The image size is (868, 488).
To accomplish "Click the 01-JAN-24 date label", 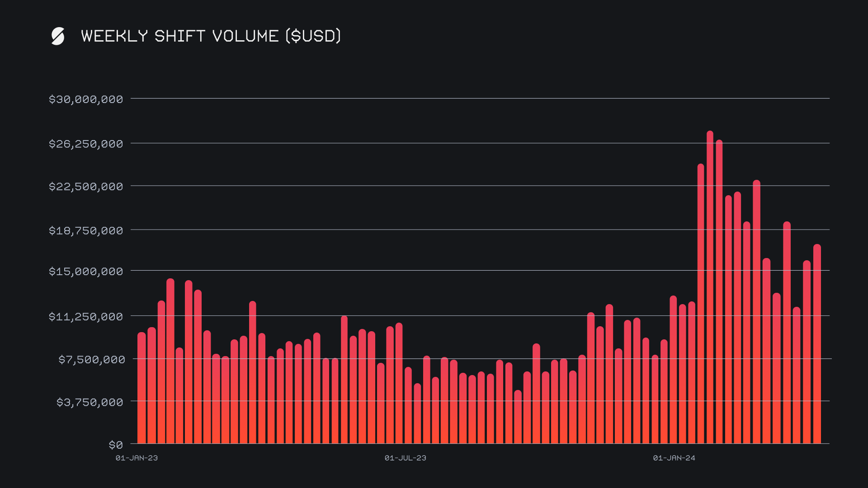I will point(674,458).
